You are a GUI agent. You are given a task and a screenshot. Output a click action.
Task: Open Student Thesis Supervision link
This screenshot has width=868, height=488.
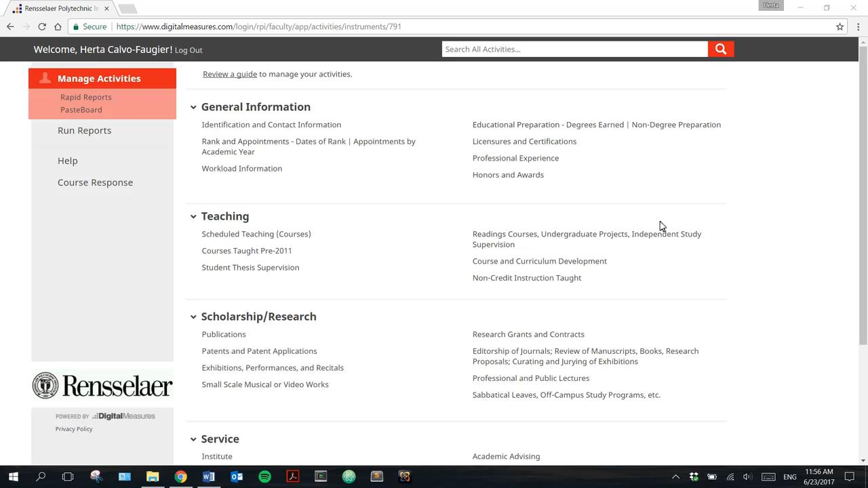pos(250,267)
